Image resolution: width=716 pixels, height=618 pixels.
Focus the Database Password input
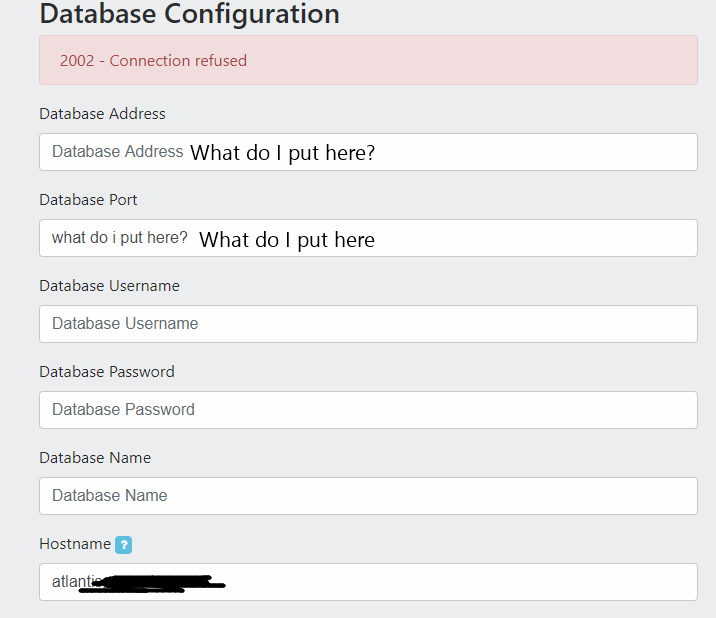[x=368, y=410]
